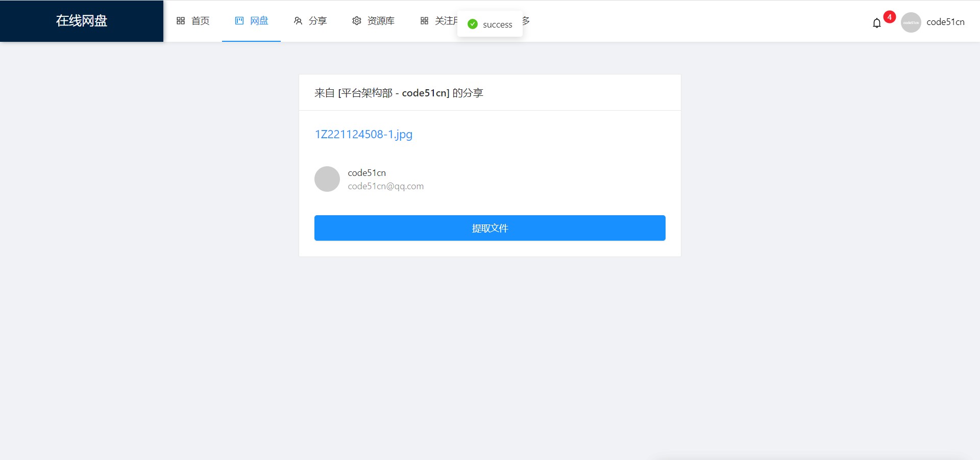The image size is (980, 460).
Task: Click the 分享 people icon
Action: click(x=298, y=21)
